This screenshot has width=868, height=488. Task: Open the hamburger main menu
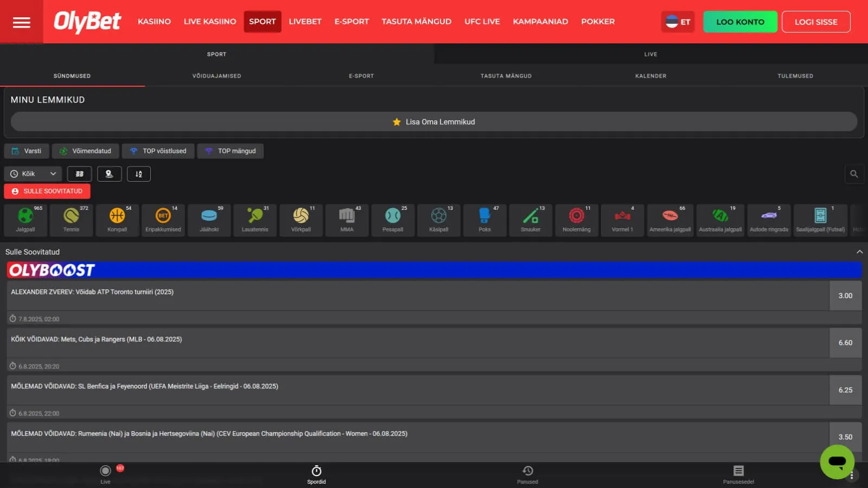22,22
